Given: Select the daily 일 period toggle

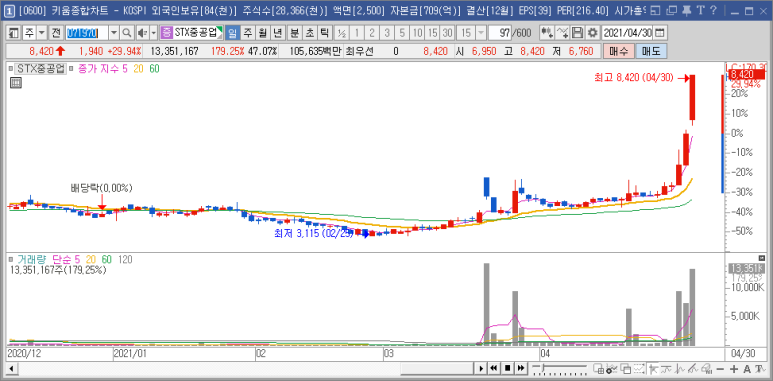Looking at the screenshot, I should point(232,33).
